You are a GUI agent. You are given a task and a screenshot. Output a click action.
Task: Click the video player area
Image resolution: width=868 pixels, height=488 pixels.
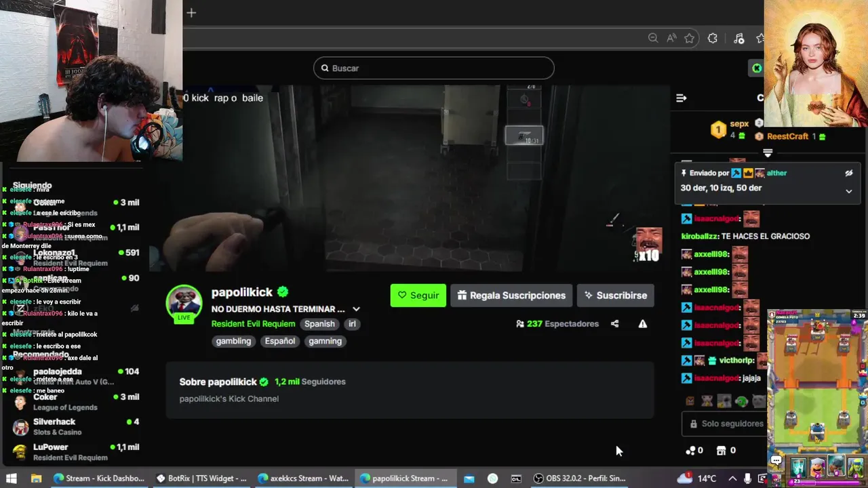410,178
